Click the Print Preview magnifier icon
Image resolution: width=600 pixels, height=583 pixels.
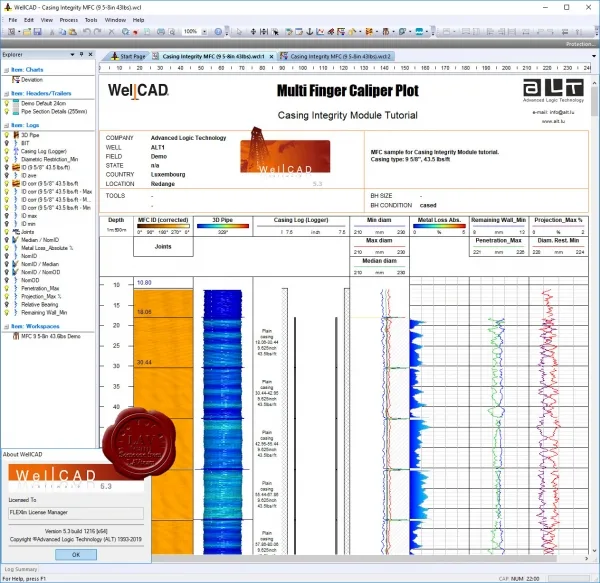pos(171,32)
